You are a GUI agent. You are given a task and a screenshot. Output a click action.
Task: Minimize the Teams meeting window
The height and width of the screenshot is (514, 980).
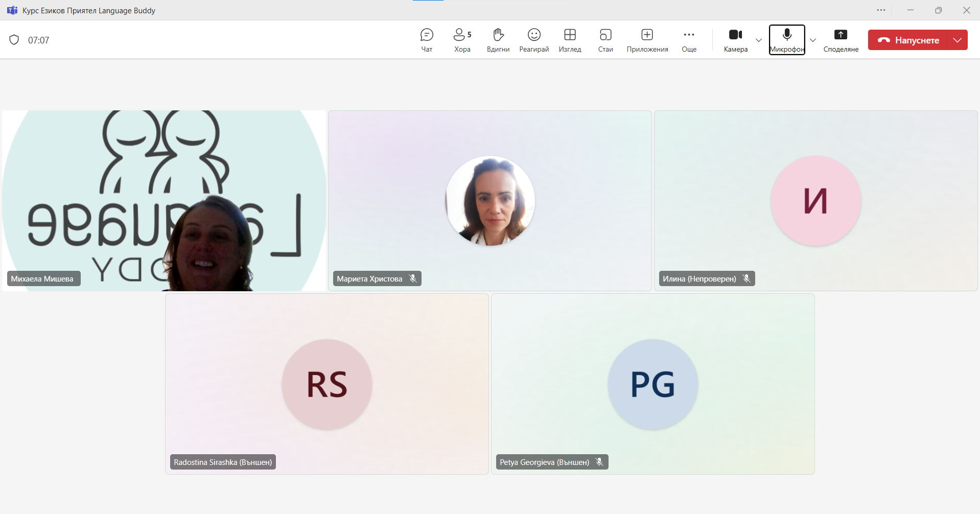point(911,10)
